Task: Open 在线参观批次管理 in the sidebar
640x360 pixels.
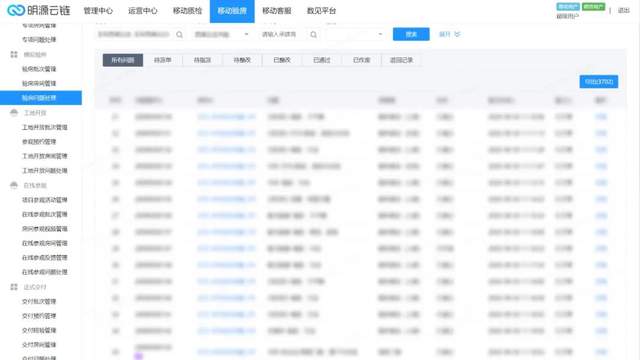Action: 45,214
